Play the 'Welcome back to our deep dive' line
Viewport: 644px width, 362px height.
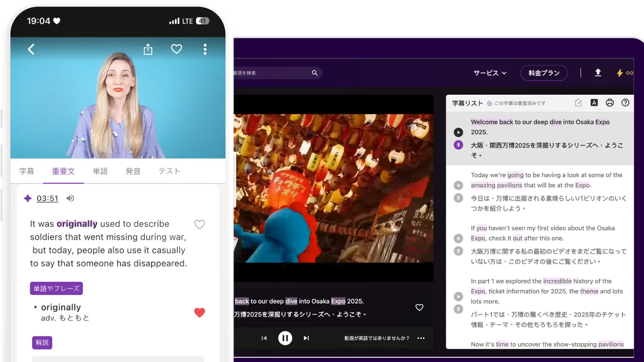458,132
